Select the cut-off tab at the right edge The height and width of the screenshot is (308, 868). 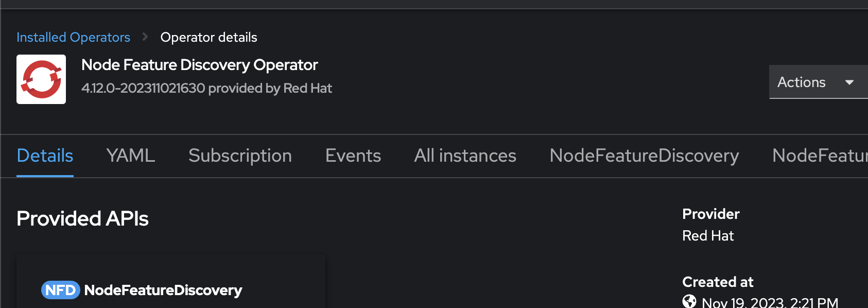point(819,156)
